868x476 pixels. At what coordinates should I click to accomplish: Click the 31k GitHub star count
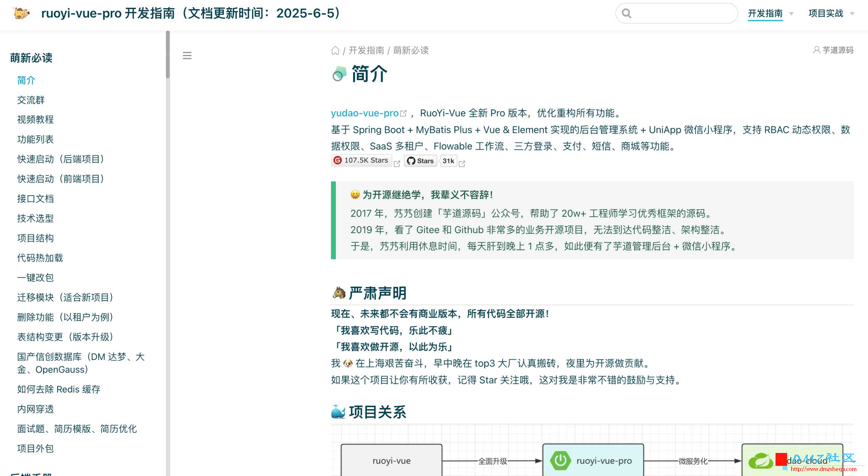click(x=448, y=161)
